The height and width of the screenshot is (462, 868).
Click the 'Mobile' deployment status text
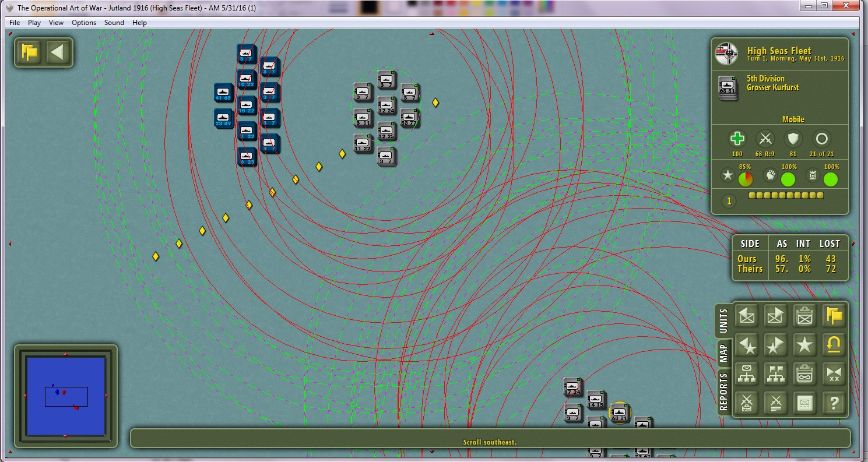(793, 119)
